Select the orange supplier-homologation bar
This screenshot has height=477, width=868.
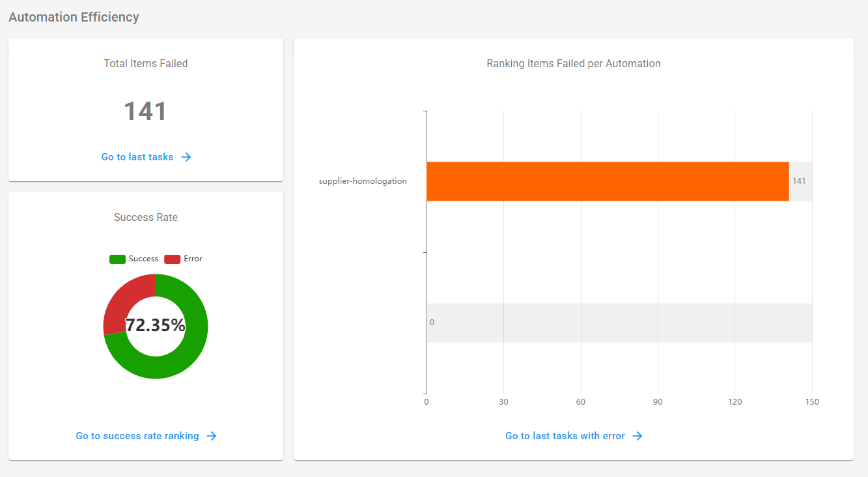click(x=608, y=181)
